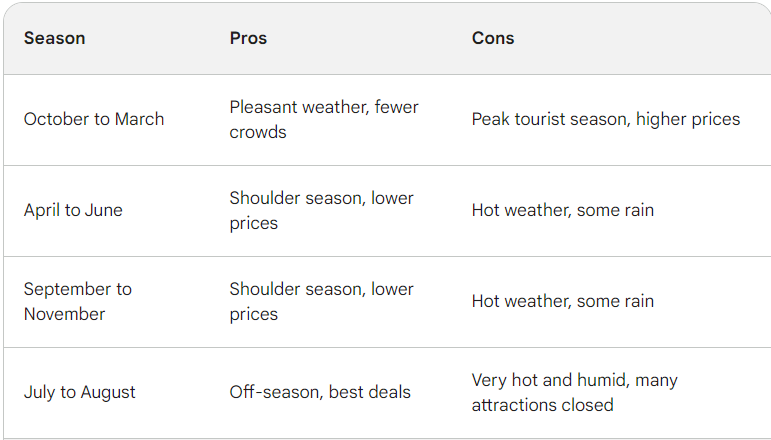771x440 pixels.
Task: Select the October to March cell
Action: tap(94, 119)
